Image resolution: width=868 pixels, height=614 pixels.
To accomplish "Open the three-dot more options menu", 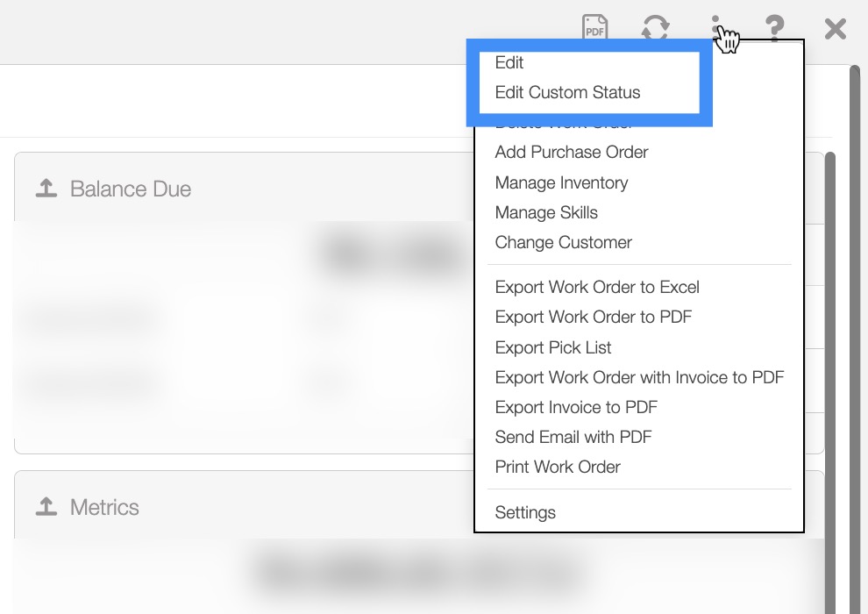I will pyautogui.click(x=715, y=27).
